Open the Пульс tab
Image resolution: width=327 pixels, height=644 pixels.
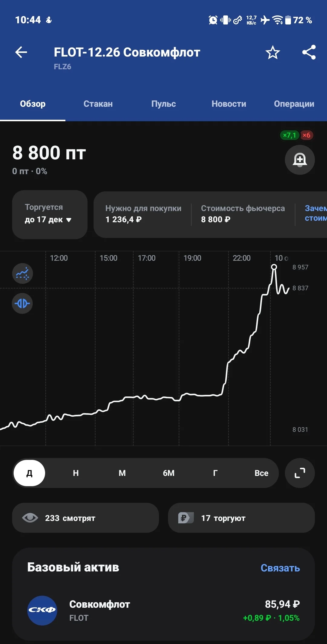tap(163, 104)
